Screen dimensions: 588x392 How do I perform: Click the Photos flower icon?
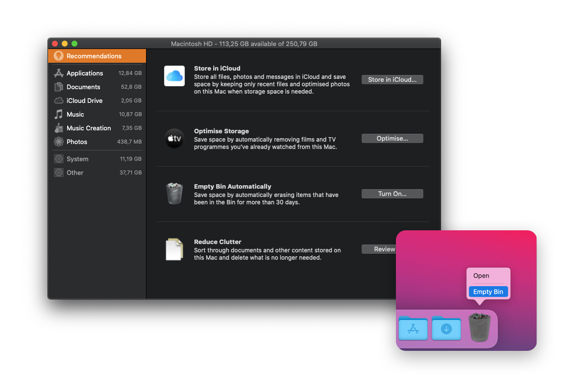59,142
